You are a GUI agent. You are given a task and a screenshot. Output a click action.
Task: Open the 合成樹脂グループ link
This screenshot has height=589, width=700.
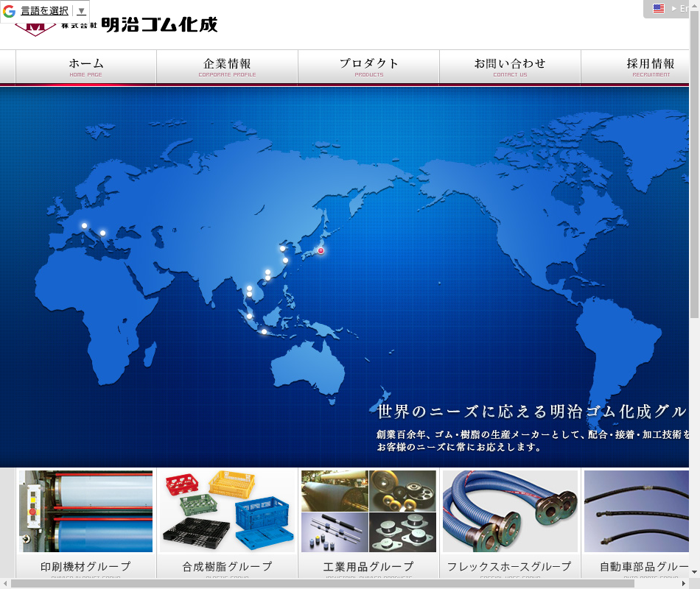(227, 567)
